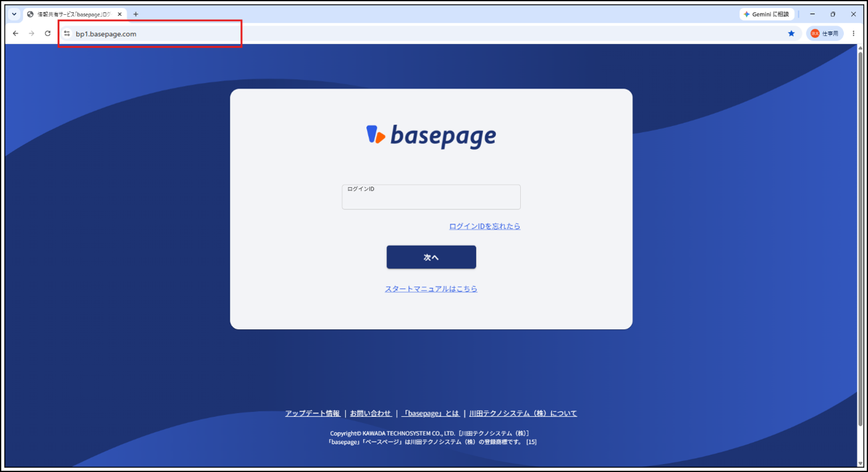Viewport: 868px width, 472px height.
Task: Open the アップデート情報 footer link
Action: pyautogui.click(x=313, y=413)
